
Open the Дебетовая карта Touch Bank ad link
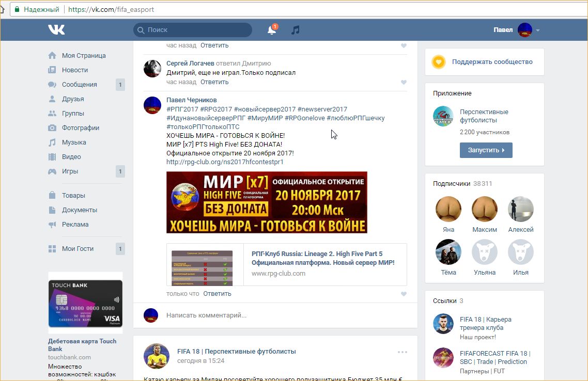82,345
